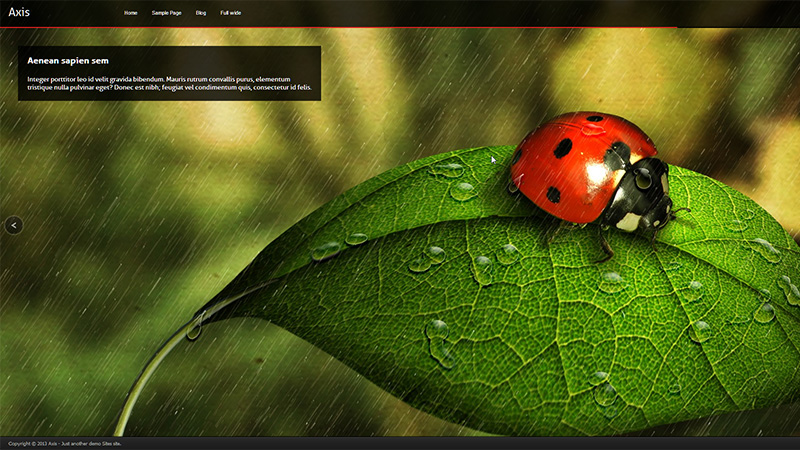Image resolution: width=800 pixels, height=450 pixels.
Task: Click the caption paragraph starting 'Integer porttitor'
Action: coord(160,83)
